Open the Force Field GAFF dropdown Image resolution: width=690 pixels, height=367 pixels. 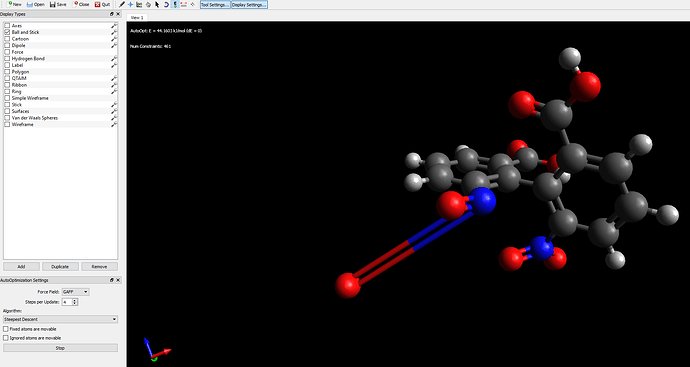(x=75, y=292)
